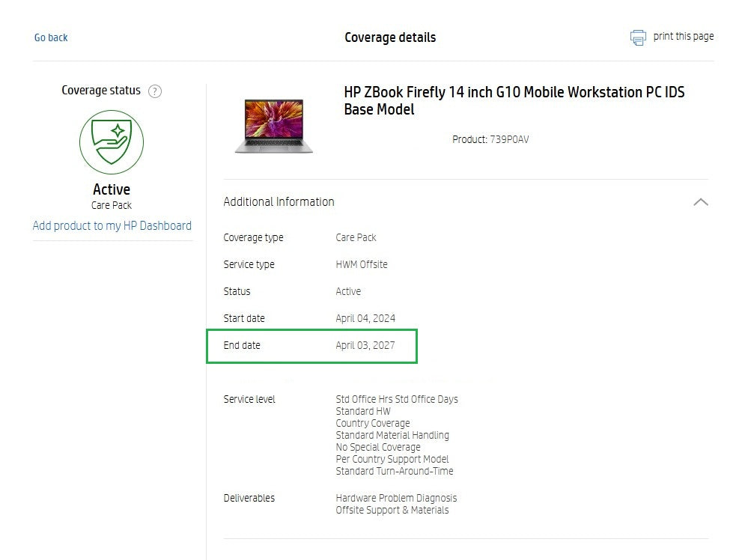Image resolution: width=748 pixels, height=560 pixels.
Task: Click the green shield coverage status icon
Action: pyautogui.click(x=111, y=142)
